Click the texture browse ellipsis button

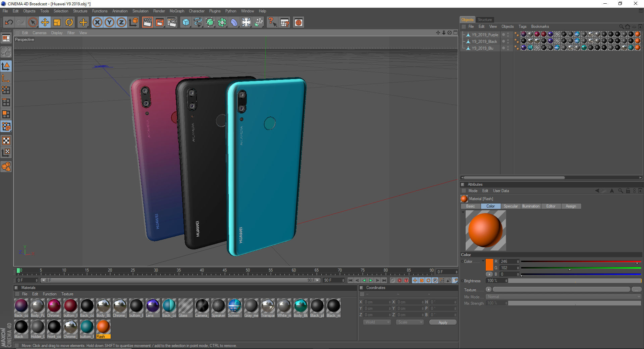636,290
